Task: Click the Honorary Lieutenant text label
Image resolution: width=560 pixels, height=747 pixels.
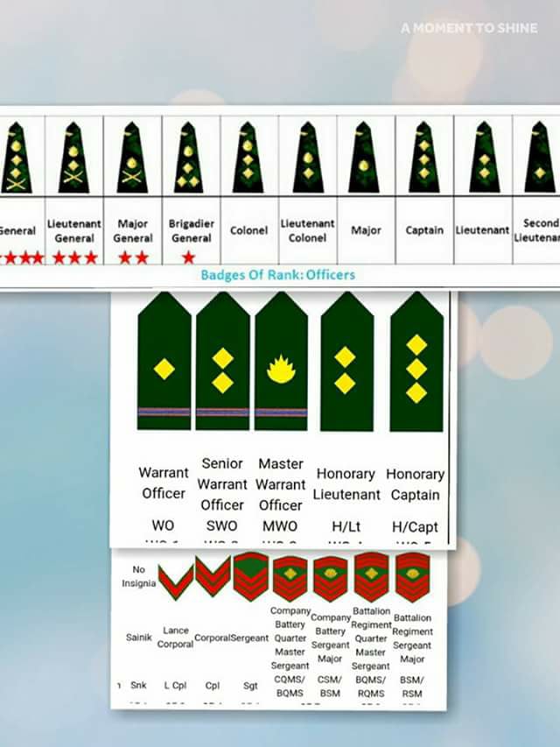Action: pos(346,484)
